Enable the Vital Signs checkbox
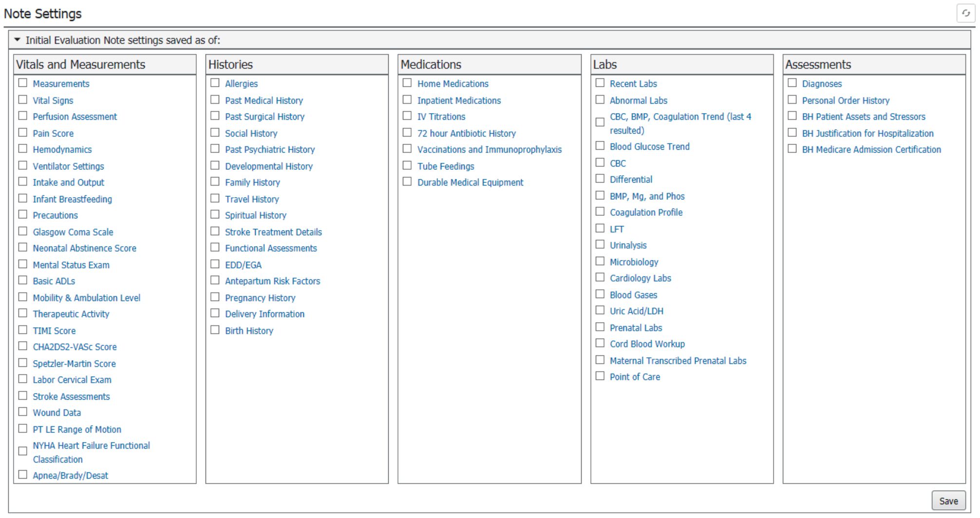This screenshot has width=980, height=518. [x=22, y=99]
